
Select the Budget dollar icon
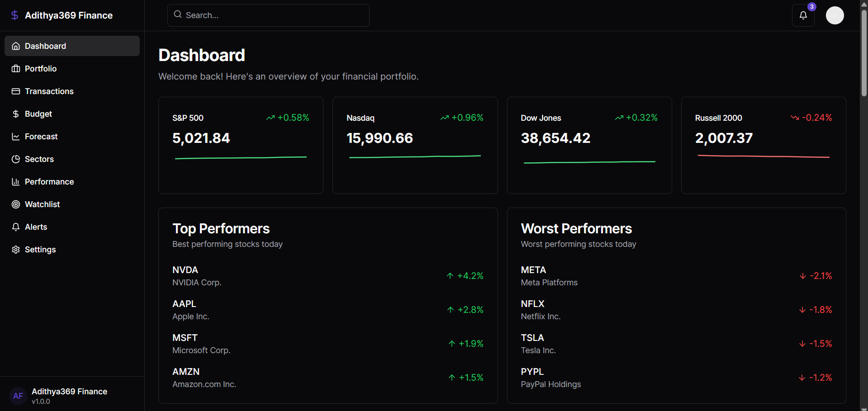tap(15, 113)
